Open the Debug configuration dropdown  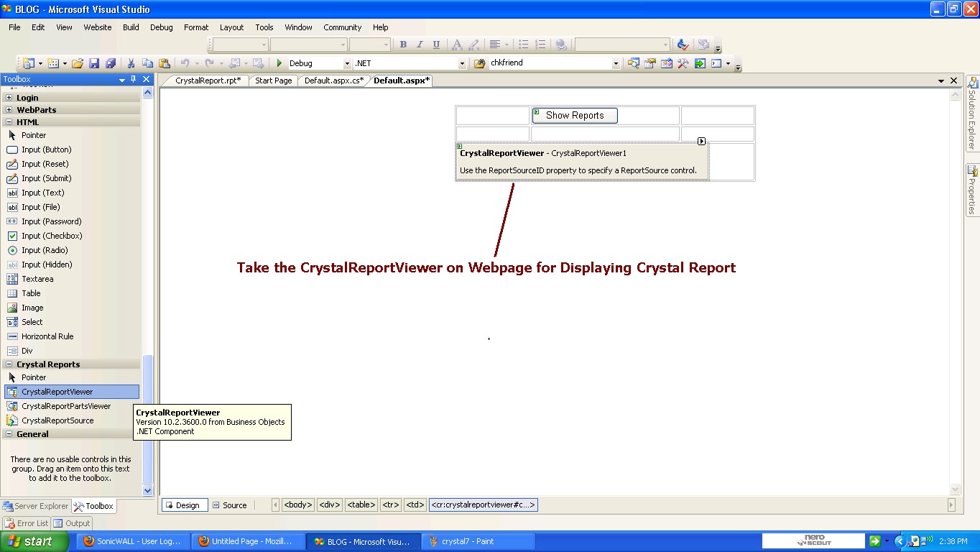[x=347, y=63]
